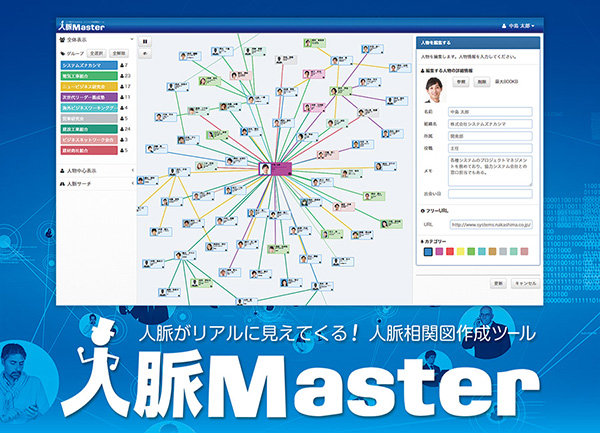Click the 更新 update button
This screenshot has width=600, height=433.
(498, 283)
